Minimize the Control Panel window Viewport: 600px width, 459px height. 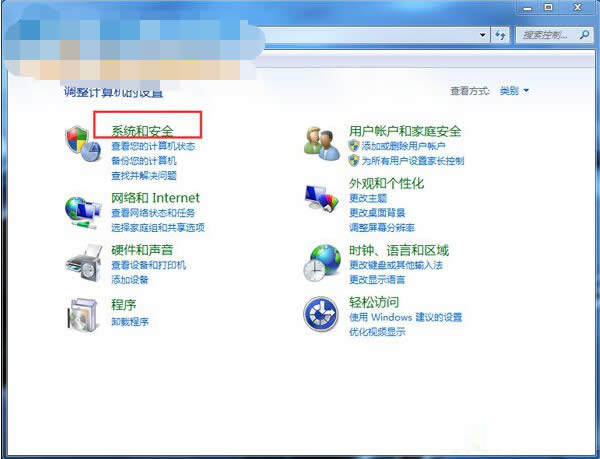[x=527, y=8]
